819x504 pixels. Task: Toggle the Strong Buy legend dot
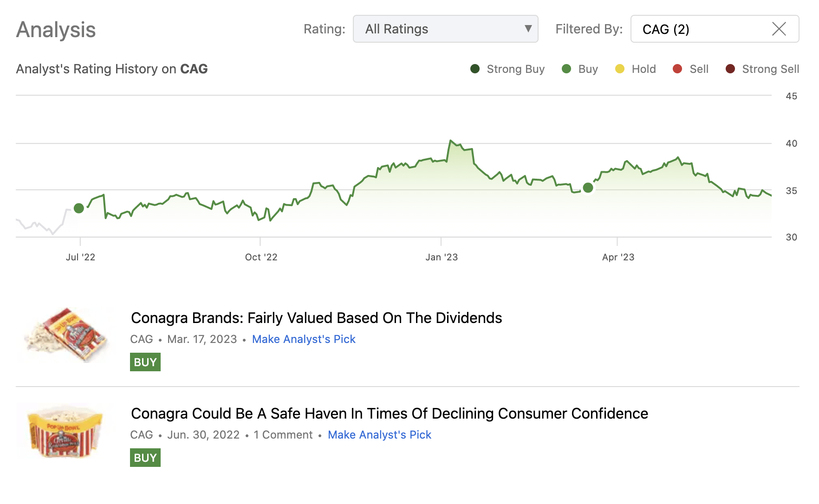[474, 69]
